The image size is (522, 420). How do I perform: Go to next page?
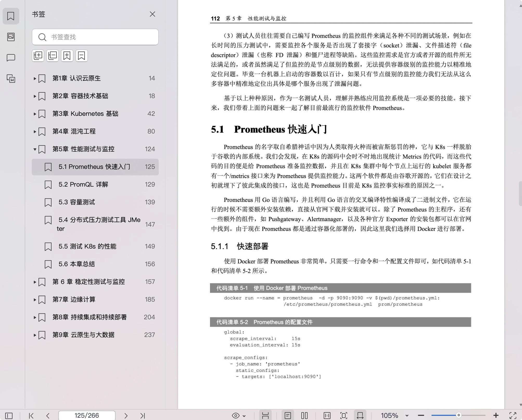pos(126,416)
